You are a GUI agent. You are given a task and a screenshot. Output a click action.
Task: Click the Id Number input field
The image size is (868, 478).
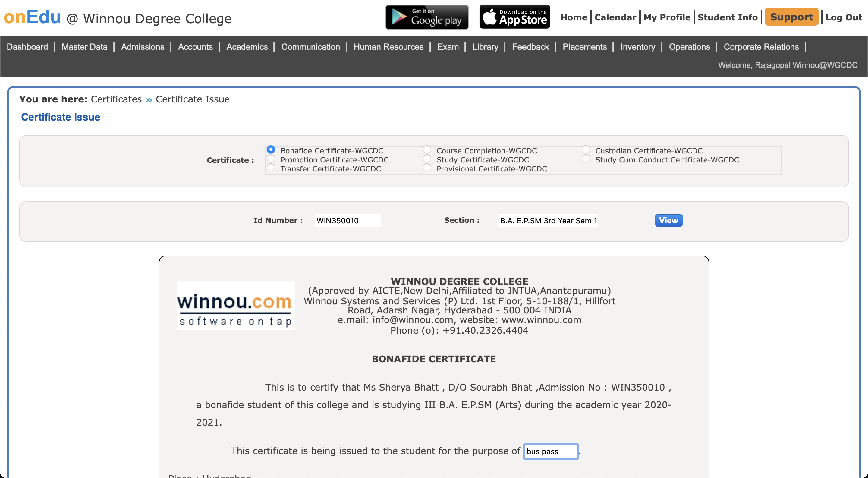[x=348, y=221]
